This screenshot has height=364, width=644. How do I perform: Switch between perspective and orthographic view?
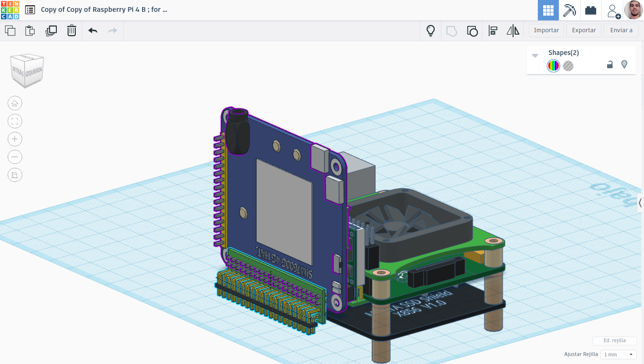(x=15, y=175)
